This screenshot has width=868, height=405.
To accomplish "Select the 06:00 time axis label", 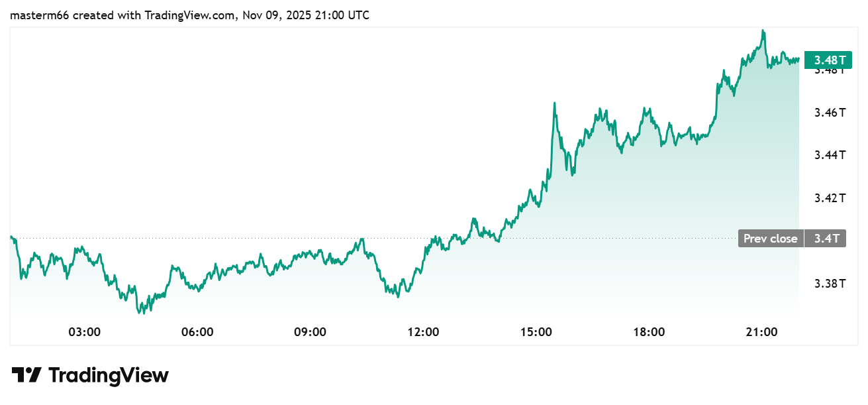I will coord(197,331).
